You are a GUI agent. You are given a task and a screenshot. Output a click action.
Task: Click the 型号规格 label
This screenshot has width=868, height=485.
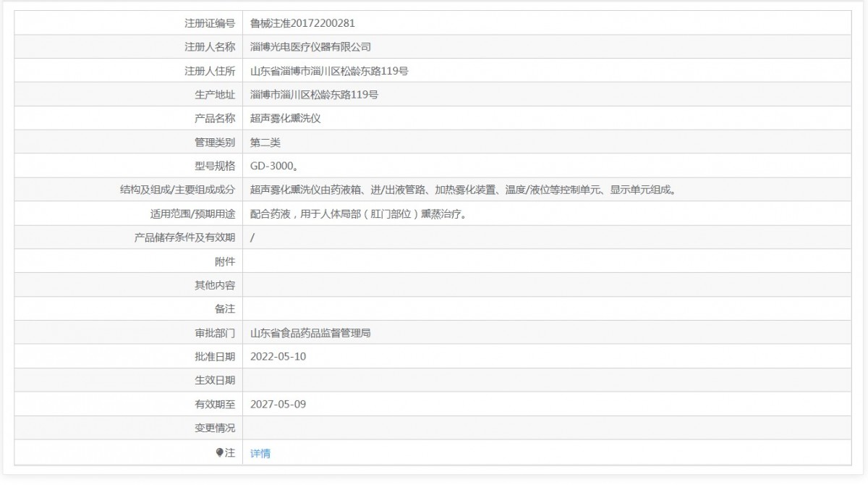[215, 166]
